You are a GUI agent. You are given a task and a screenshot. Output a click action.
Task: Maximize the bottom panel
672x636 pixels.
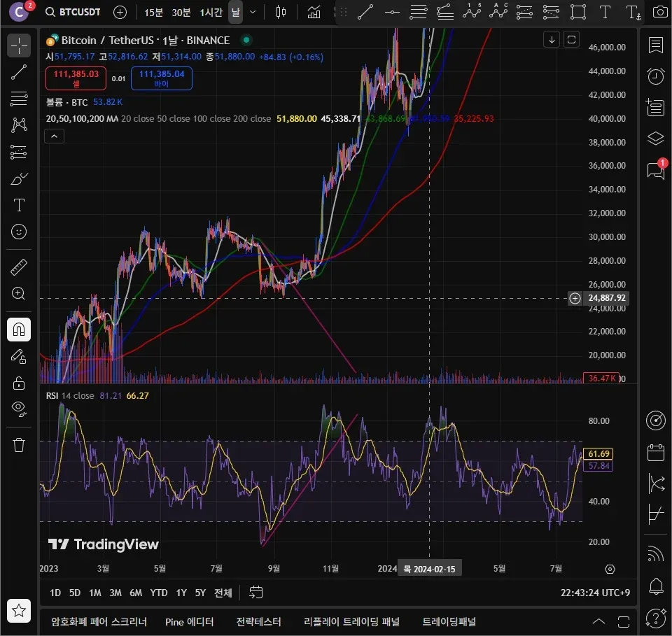[x=624, y=621]
